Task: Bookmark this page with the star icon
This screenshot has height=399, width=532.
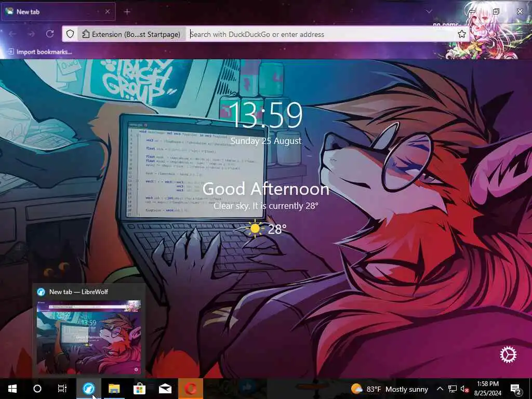Action: [x=461, y=34]
